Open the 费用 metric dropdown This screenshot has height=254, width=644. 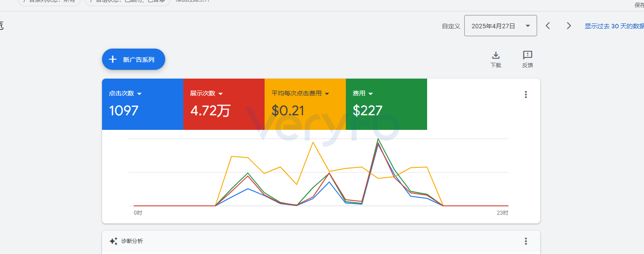pyautogui.click(x=363, y=94)
